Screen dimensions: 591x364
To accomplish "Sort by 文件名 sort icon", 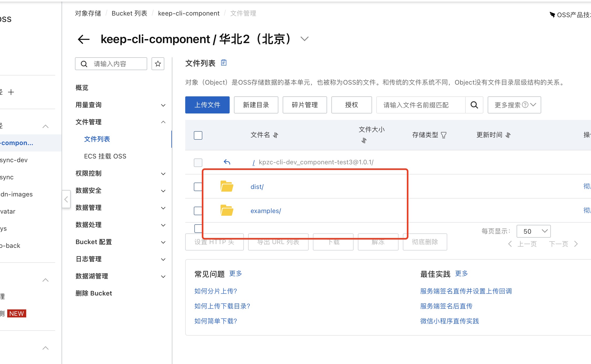I will (276, 135).
